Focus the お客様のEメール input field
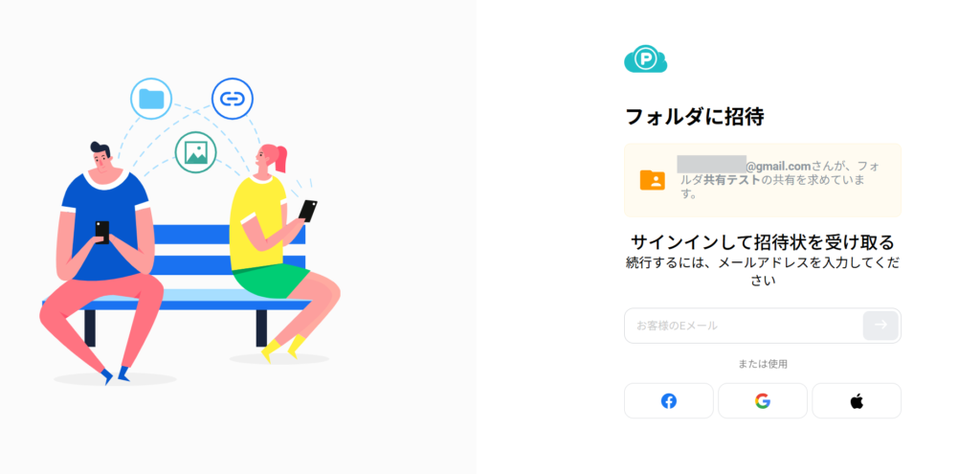The width and height of the screenshot is (980, 474). 744,326
